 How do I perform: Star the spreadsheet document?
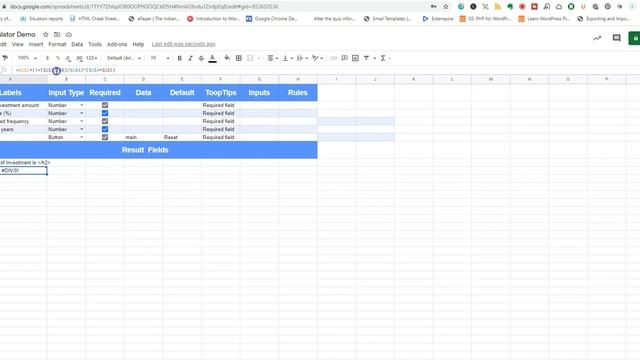[46, 35]
